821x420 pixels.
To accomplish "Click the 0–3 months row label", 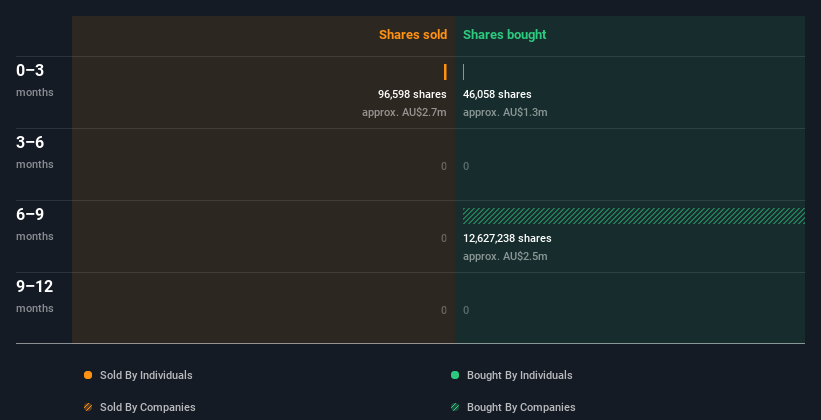I will [x=35, y=80].
